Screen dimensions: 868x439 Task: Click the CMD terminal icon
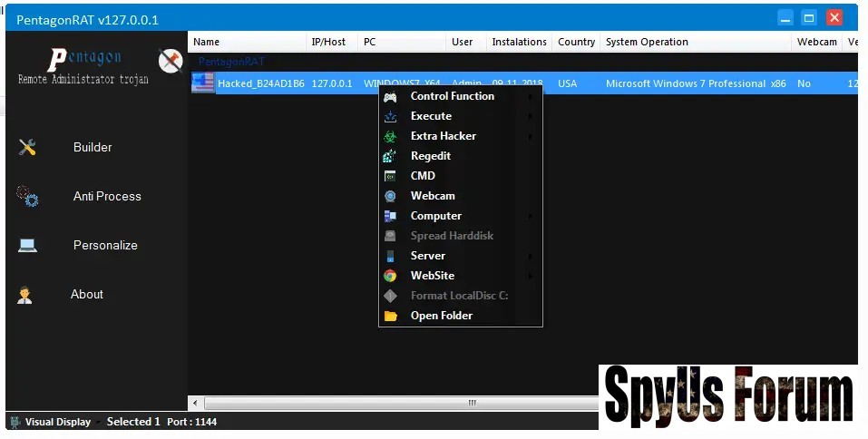pyautogui.click(x=390, y=176)
